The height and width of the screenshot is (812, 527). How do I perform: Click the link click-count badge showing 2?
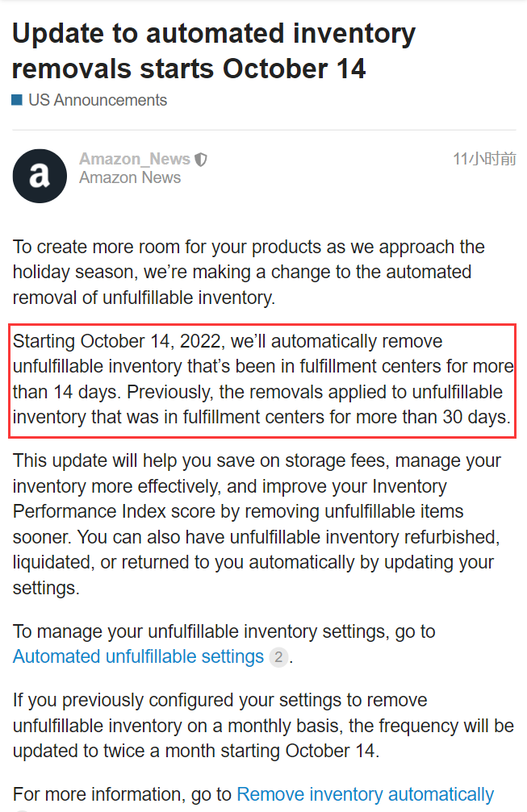[x=278, y=657]
